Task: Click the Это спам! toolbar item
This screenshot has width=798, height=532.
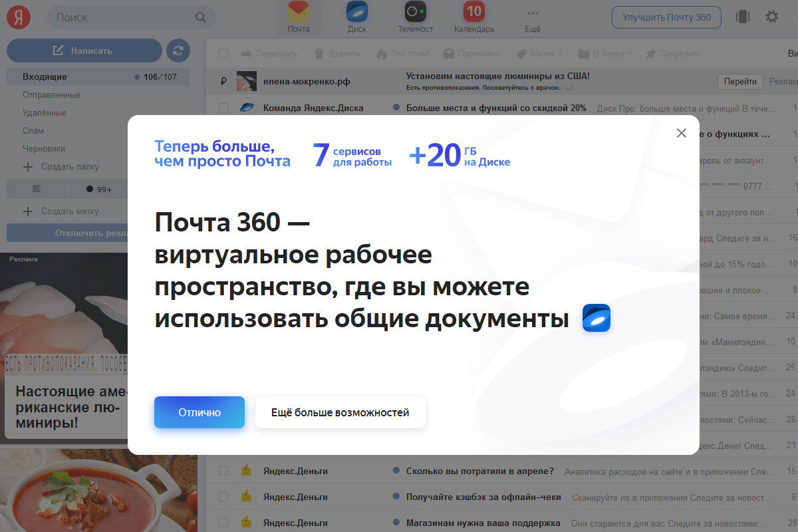Action: click(403, 53)
